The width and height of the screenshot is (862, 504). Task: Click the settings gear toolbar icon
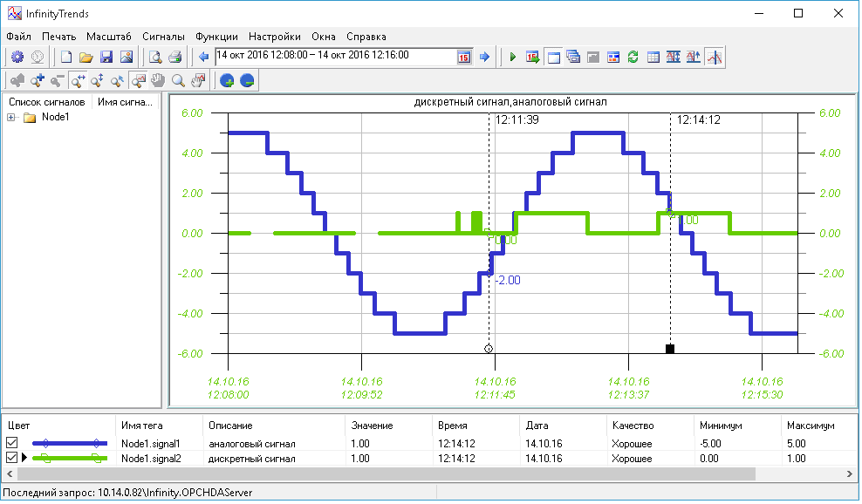point(17,57)
